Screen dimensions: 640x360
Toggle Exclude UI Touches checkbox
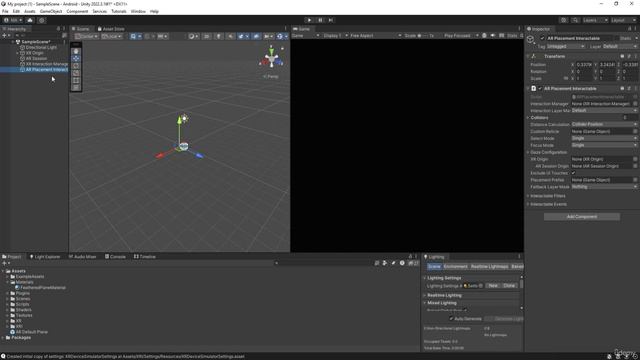(573, 173)
